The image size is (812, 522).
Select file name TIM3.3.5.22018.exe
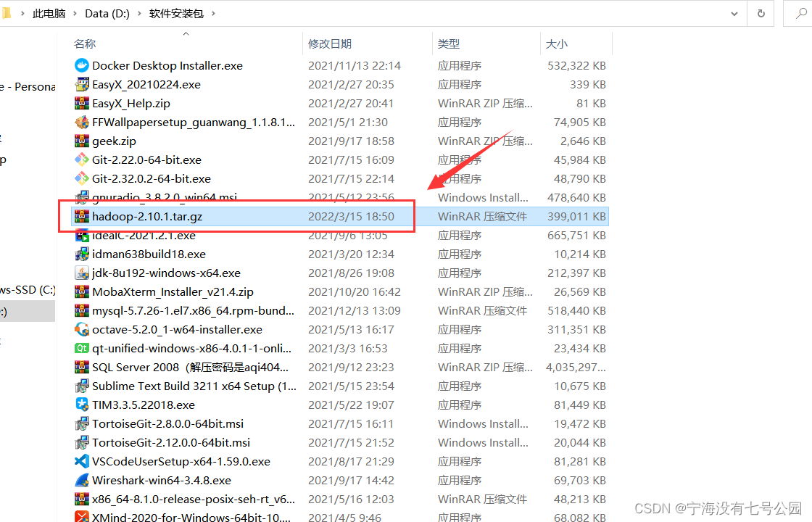tap(144, 405)
